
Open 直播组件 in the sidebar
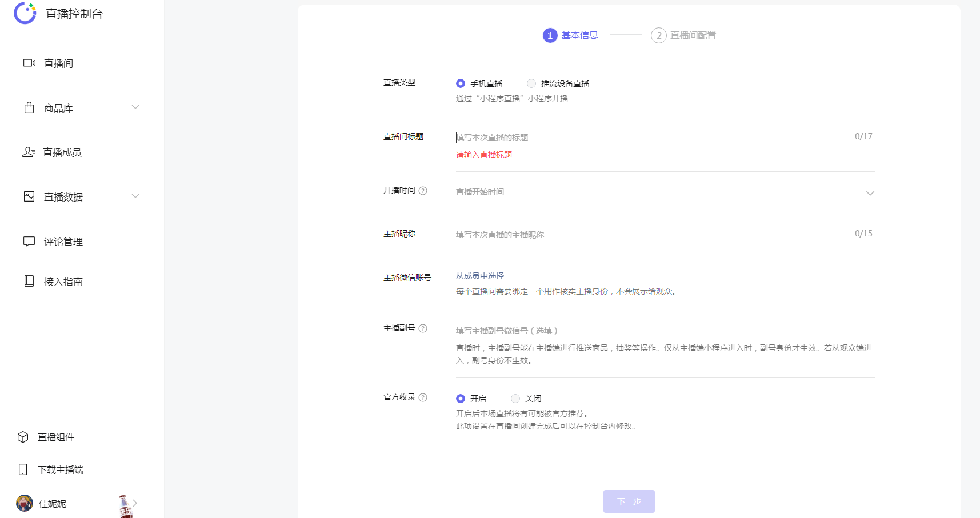pyautogui.click(x=56, y=437)
